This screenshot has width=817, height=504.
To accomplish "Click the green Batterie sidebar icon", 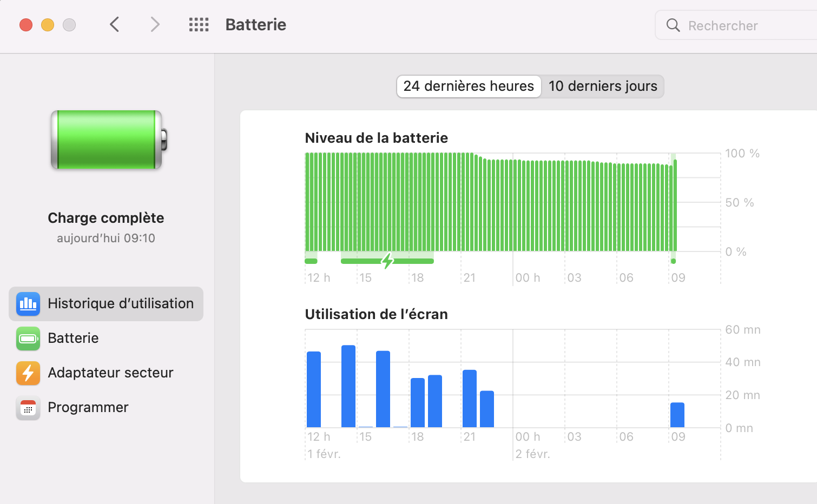I will [28, 339].
